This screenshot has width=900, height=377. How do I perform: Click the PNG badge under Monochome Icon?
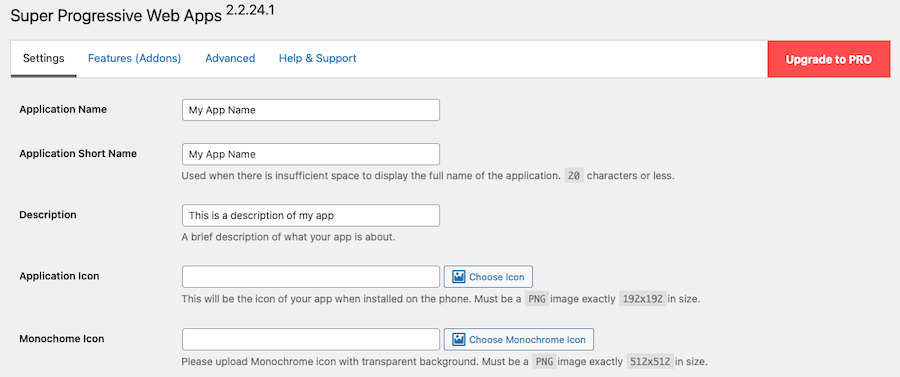(x=545, y=362)
